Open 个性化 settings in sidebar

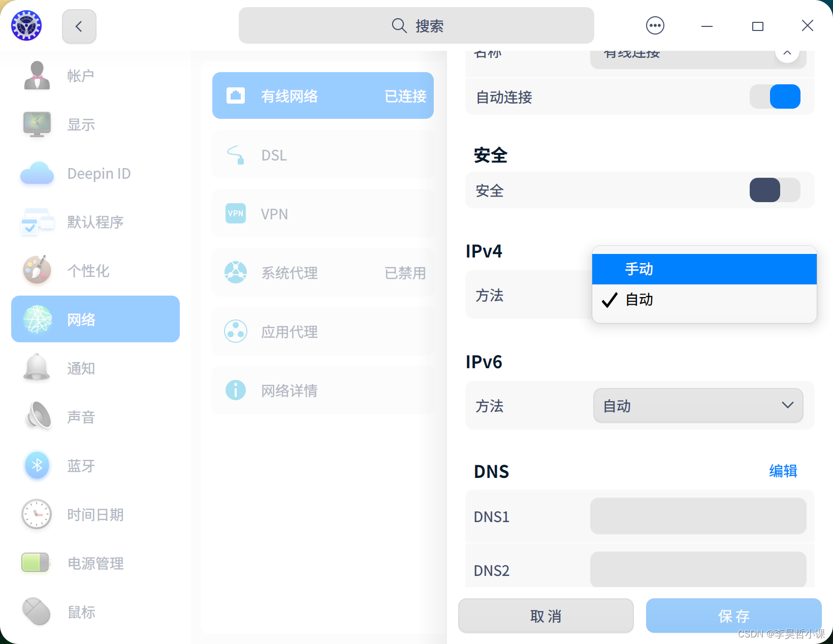point(95,271)
